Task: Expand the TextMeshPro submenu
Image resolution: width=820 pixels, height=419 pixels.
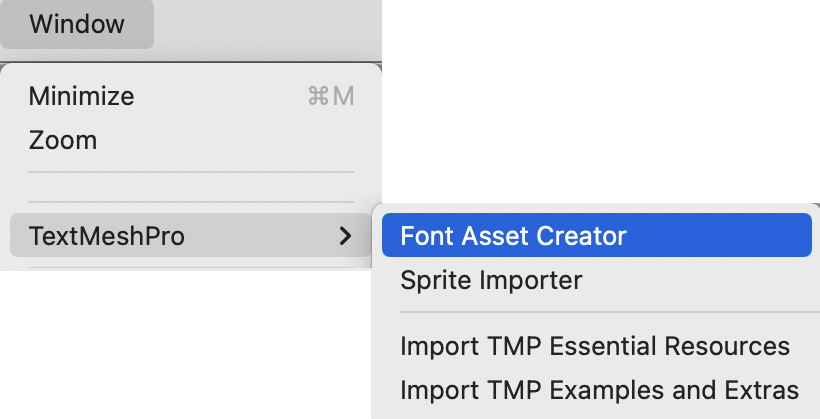Action: point(107,236)
